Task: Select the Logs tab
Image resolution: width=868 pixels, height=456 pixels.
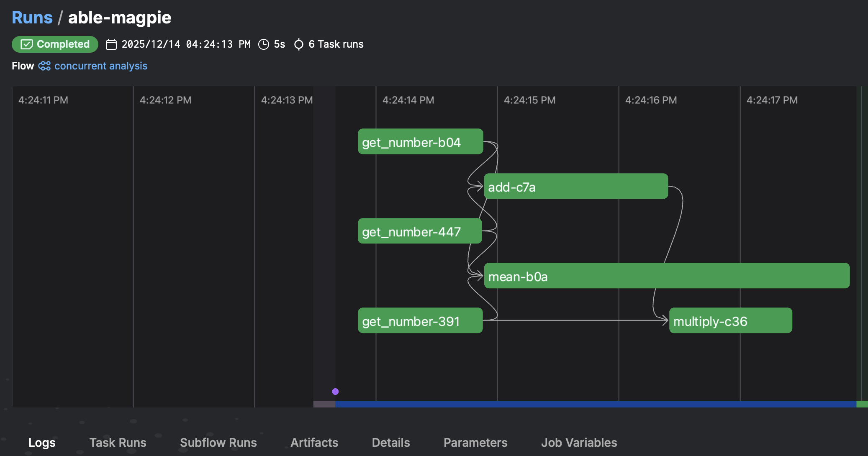Action: coord(42,442)
